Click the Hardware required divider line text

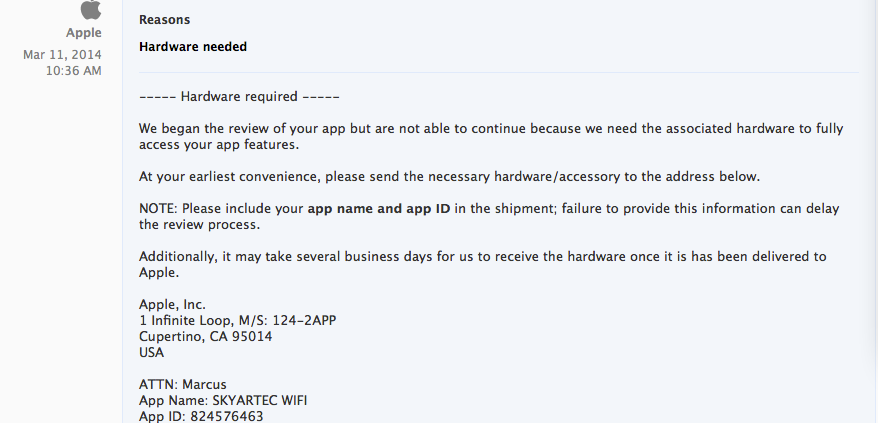click(239, 96)
